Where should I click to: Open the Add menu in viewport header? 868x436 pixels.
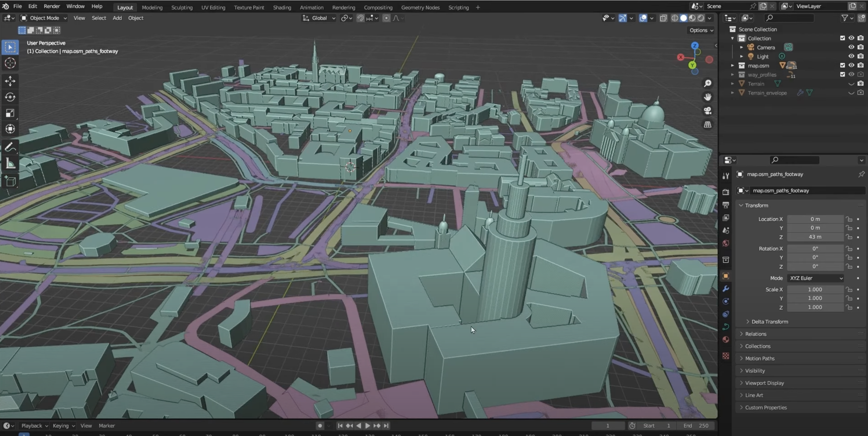click(x=117, y=18)
